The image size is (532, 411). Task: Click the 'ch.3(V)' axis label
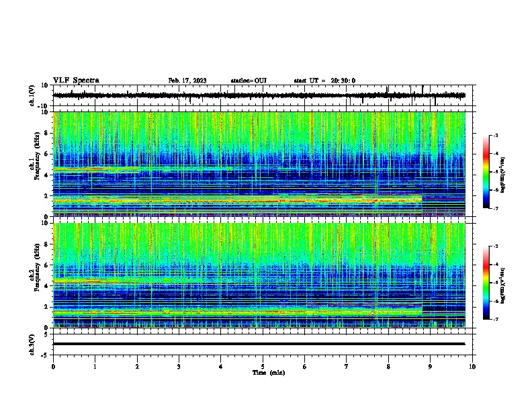click(x=32, y=345)
